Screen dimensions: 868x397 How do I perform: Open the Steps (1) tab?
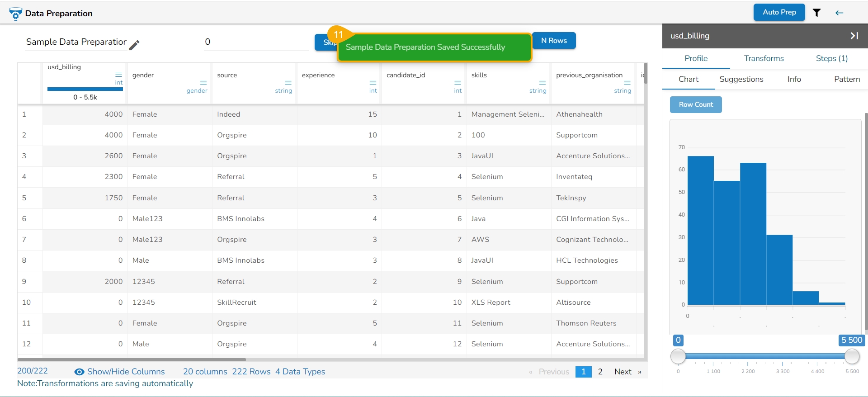point(831,58)
